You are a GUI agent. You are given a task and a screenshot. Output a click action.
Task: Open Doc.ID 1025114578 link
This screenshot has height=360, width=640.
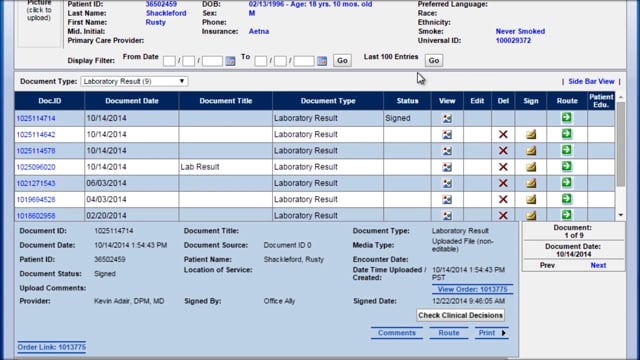point(36,151)
